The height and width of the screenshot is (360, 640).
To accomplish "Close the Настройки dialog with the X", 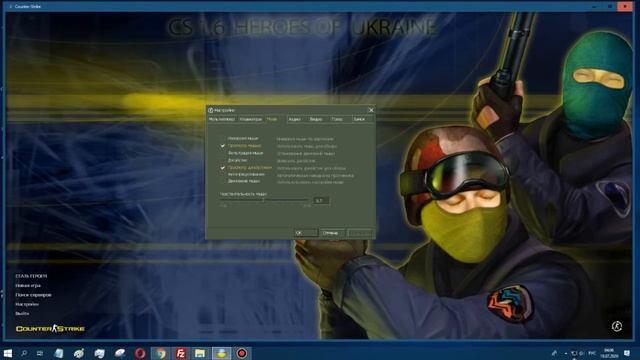I will 371,110.
